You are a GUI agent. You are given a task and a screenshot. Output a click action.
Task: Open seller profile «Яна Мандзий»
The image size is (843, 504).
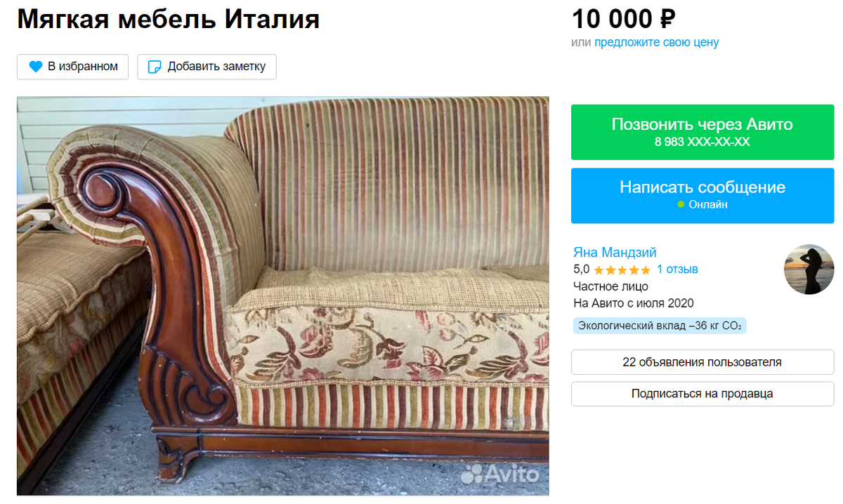[x=615, y=253]
